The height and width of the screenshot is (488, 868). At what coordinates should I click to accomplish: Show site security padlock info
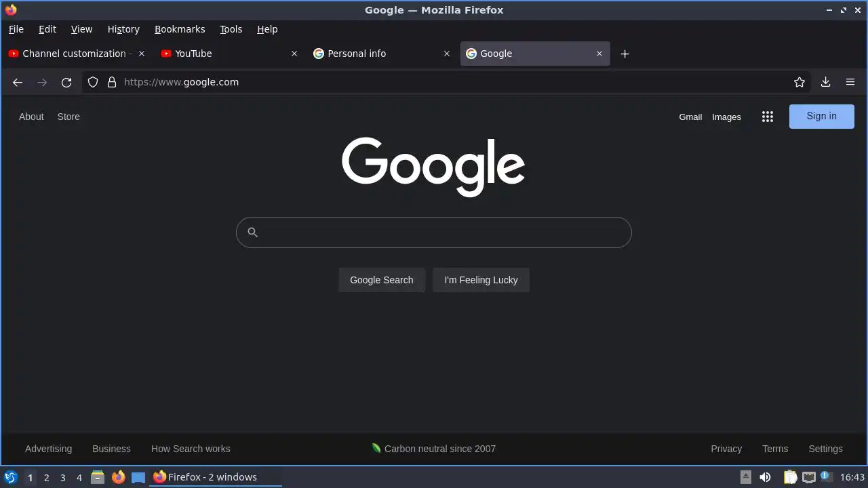tap(112, 82)
